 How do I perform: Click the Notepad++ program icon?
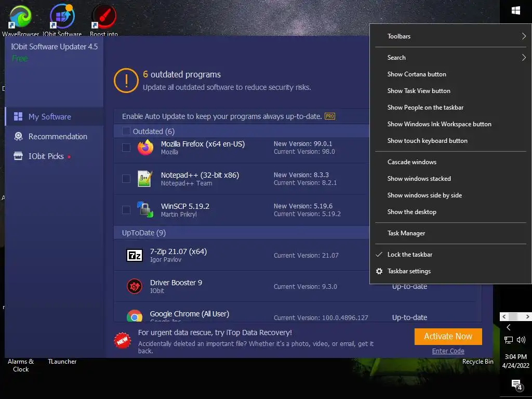pos(145,179)
